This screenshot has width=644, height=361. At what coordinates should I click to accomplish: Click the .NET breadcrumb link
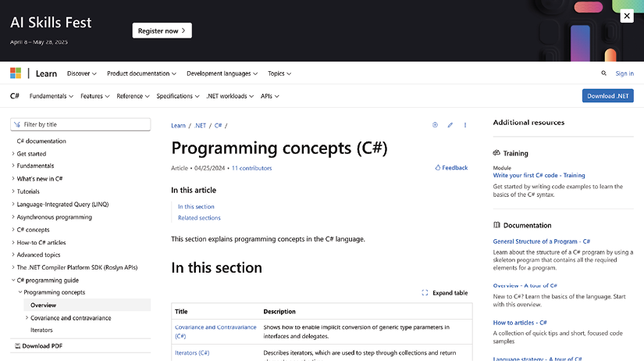pyautogui.click(x=200, y=125)
